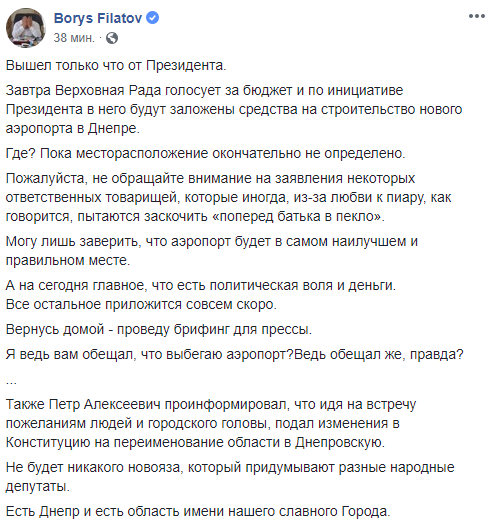Open Borys Filatov's profile picture

click(x=25, y=28)
